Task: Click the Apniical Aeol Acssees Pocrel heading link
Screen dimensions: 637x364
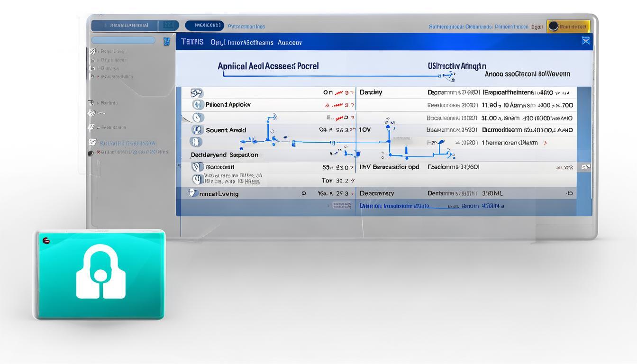Action: (x=268, y=66)
